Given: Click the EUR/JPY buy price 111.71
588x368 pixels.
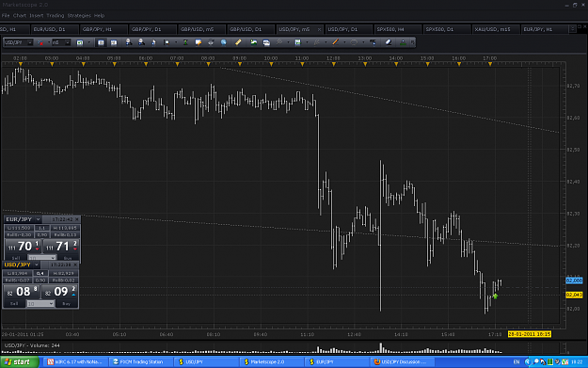Looking at the screenshot, I should 61,247.
